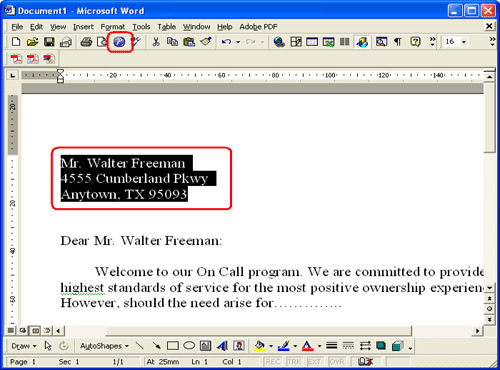500x370 pixels.
Task: Click the Font Color red A swatch
Action: point(307,346)
